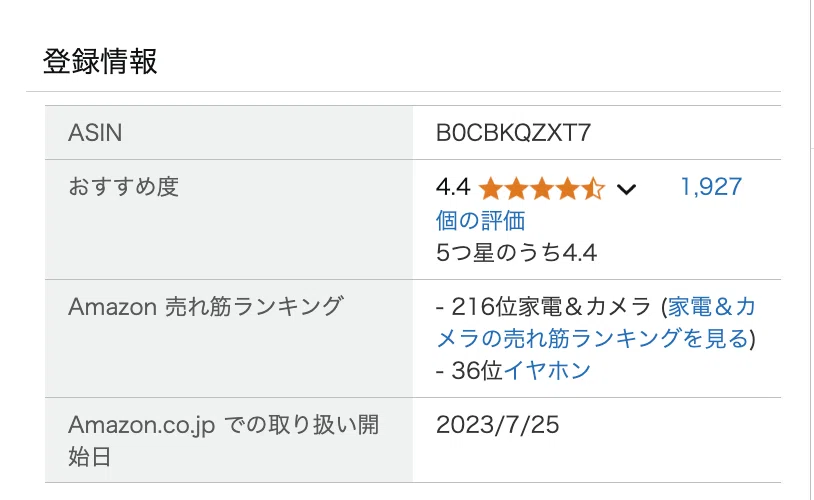
Task: Select the date 2023/7/25
Action: coord(497,425)
